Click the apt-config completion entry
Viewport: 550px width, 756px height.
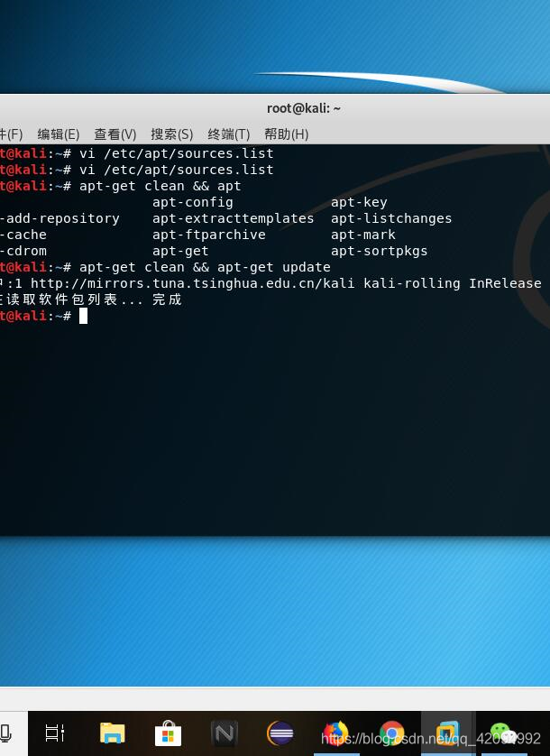click(x=193, y=202)
